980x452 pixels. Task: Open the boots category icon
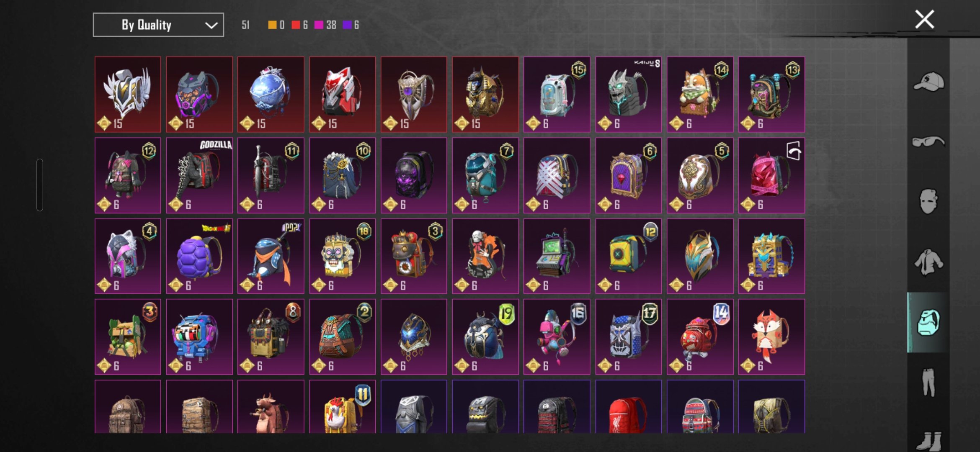tap(928, 442)
